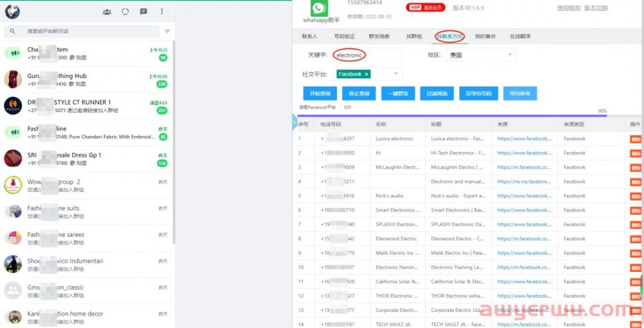Click the Wow group 2 avatar

point(13,185)
